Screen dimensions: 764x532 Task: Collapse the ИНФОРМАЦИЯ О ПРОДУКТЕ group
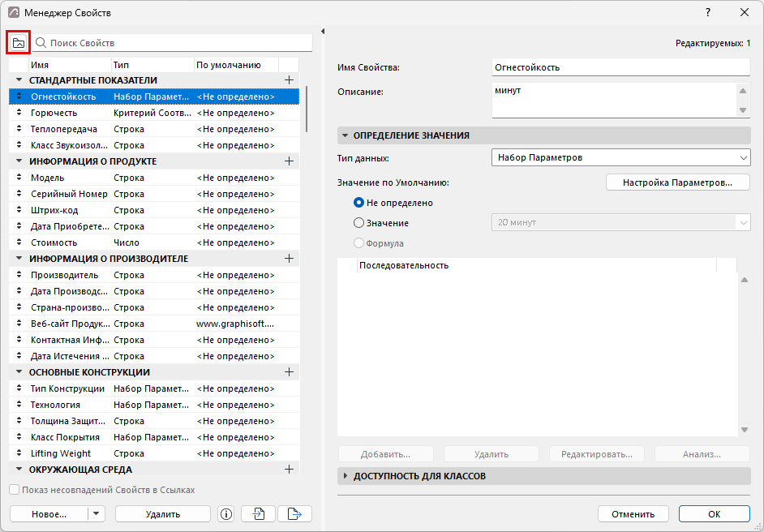coord(19,161)
